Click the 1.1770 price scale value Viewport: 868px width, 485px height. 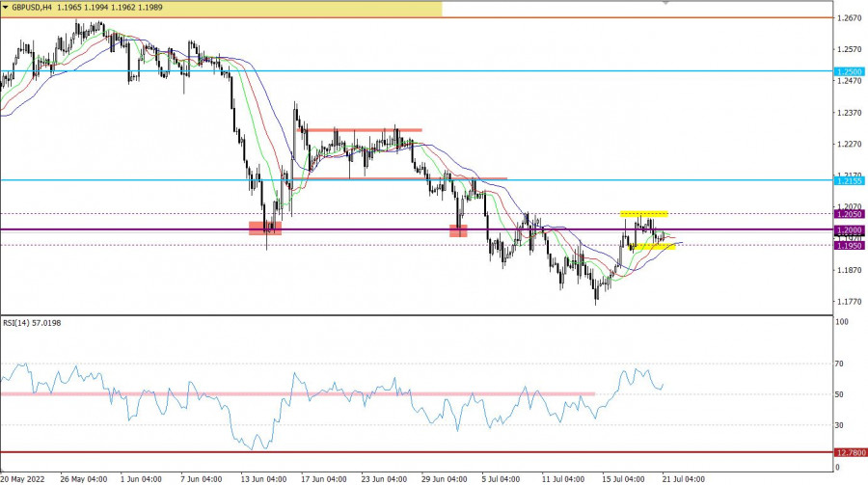[850, 302]
